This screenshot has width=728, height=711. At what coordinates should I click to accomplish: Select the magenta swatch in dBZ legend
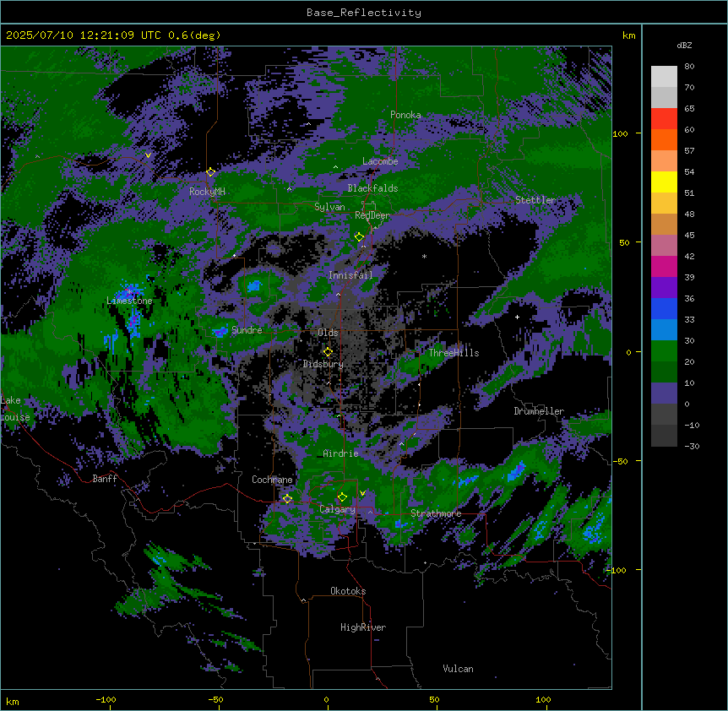(x=664, y=266)
